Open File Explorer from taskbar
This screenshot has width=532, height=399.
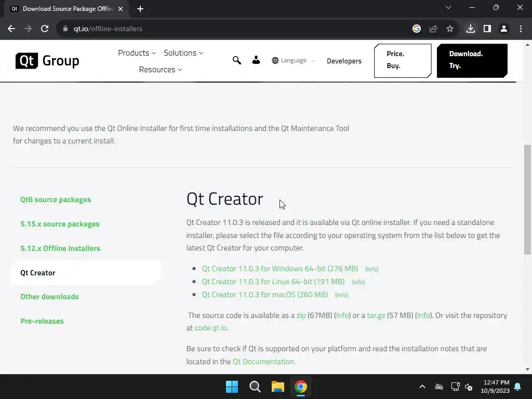coord(278,387)
